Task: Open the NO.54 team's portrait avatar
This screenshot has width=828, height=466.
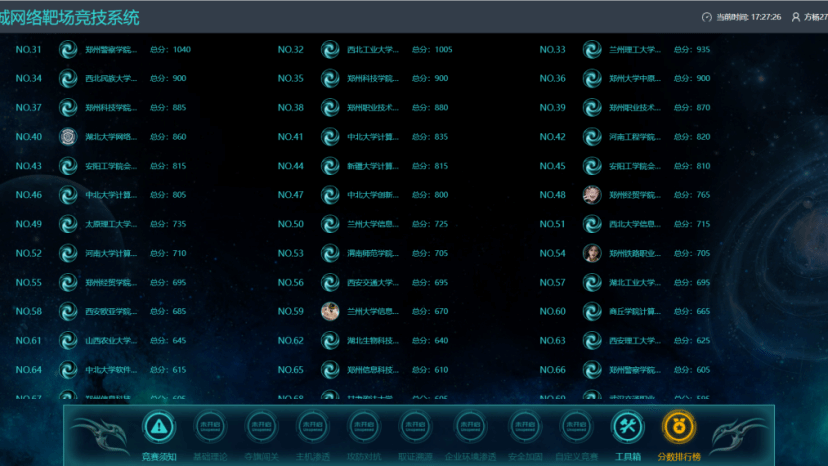Action: pos(592,253)
